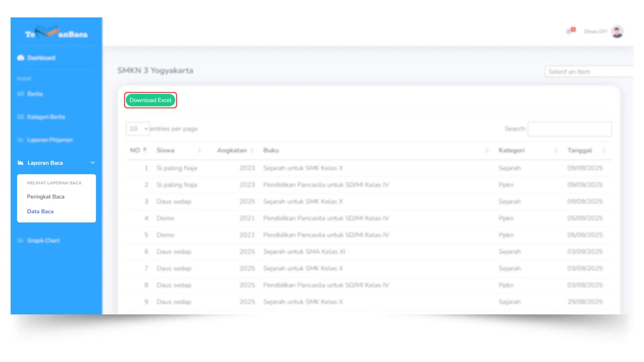644x362 pixels.
Task: Collapse the Laporan Baca chevron
Action: pyautogui.click(x=93, y=163)
